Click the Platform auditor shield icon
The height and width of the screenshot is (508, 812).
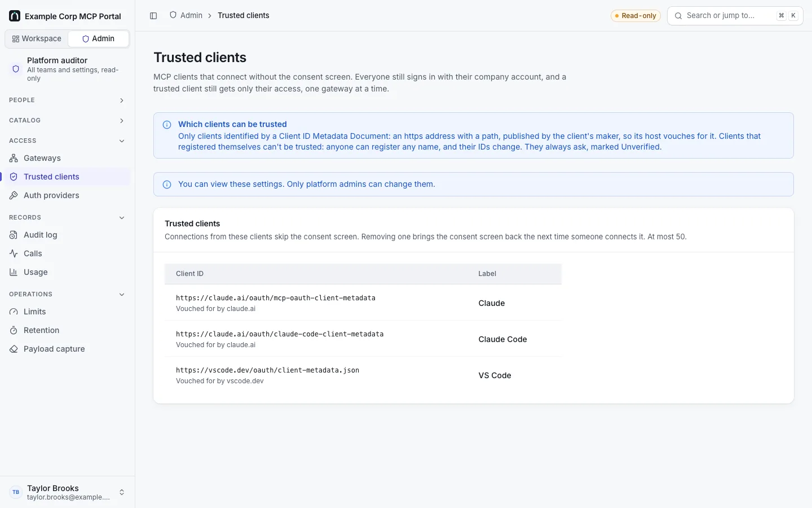pos(16,69)
